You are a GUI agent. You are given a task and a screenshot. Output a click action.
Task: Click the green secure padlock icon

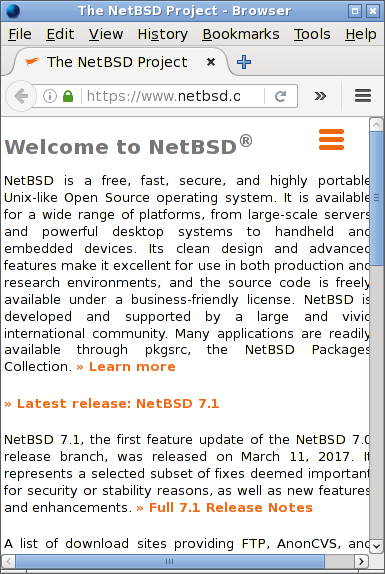click(x=68, y=96)
